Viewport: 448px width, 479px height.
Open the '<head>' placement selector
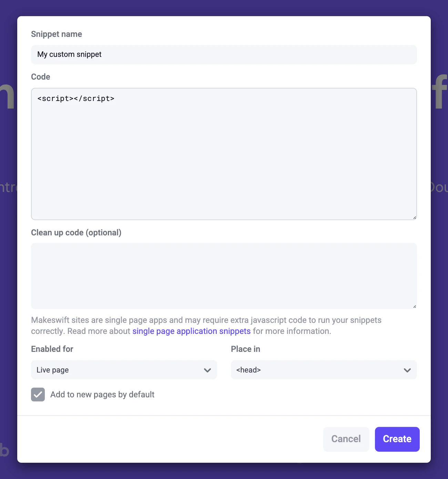[323, 370]
